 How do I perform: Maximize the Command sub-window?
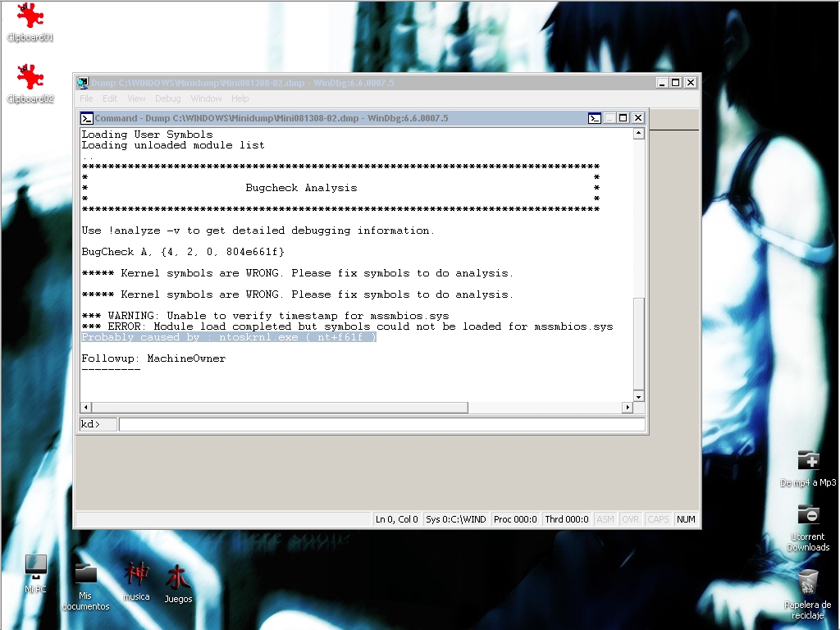tap(623, 118)
